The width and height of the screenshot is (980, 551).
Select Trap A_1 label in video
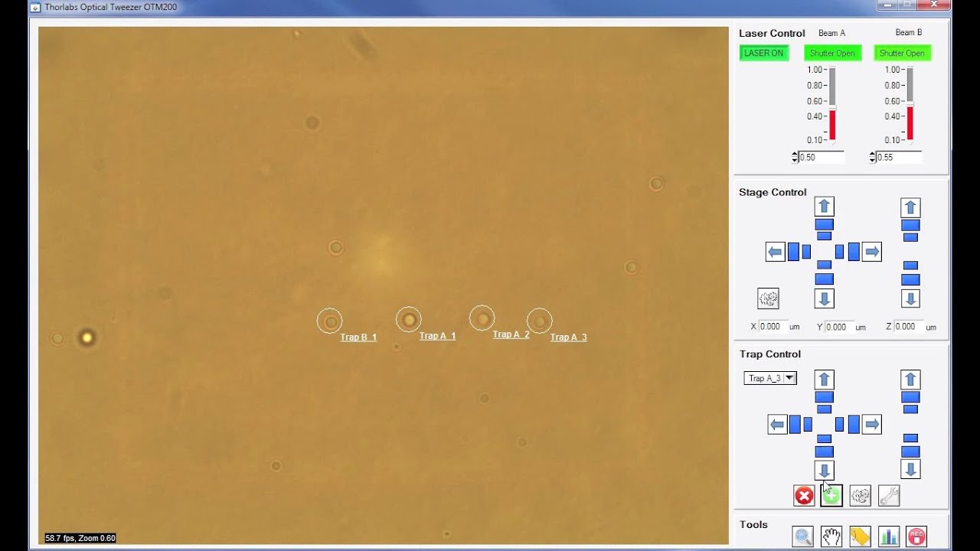(437, 336)
